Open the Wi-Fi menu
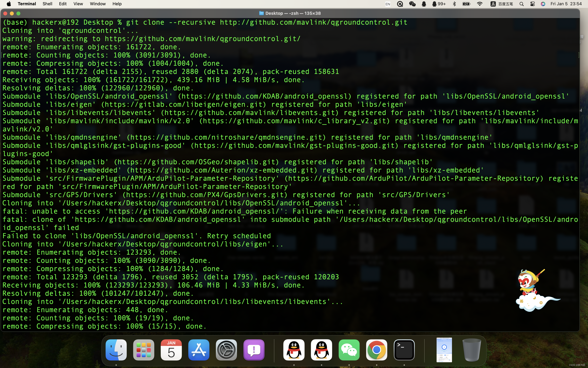The image size is (588, 368). click(480, 4)
